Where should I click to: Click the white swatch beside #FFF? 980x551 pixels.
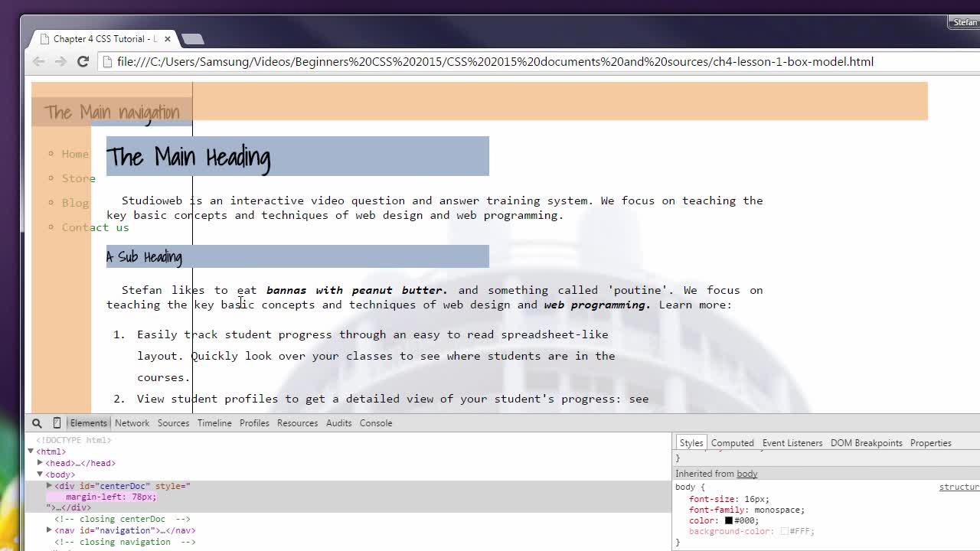coord(784,531)
